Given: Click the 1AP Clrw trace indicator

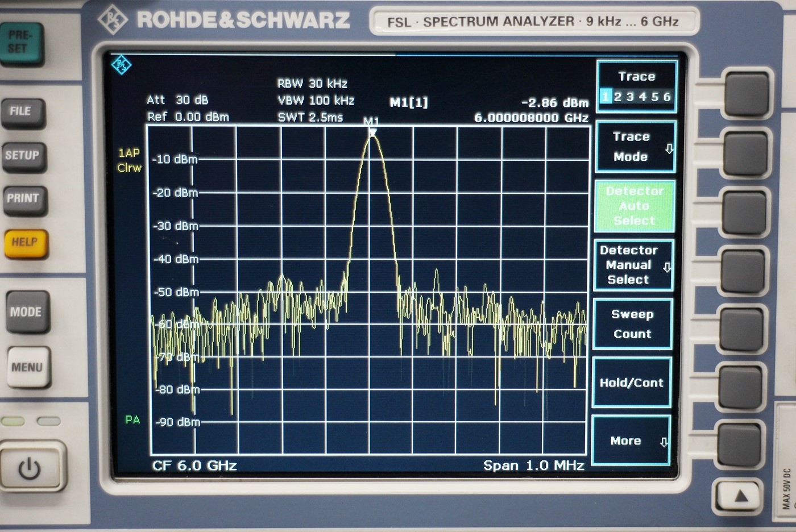Looking at the screenshot, I should [x=129, y=160].
